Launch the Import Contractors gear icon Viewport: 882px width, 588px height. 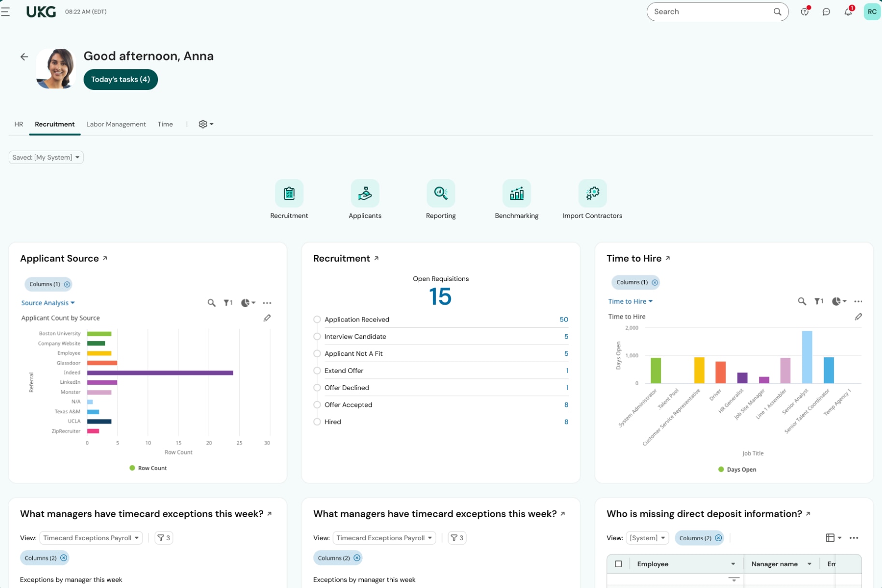pos(592,194)
